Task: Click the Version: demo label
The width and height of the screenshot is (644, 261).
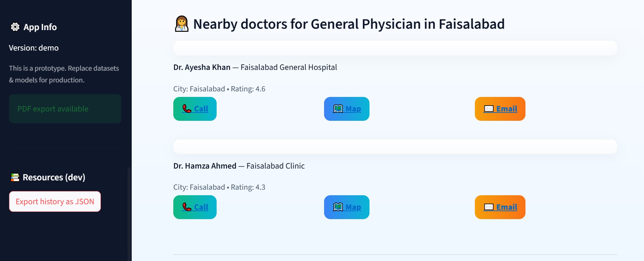Action: [x=33, y=48]
